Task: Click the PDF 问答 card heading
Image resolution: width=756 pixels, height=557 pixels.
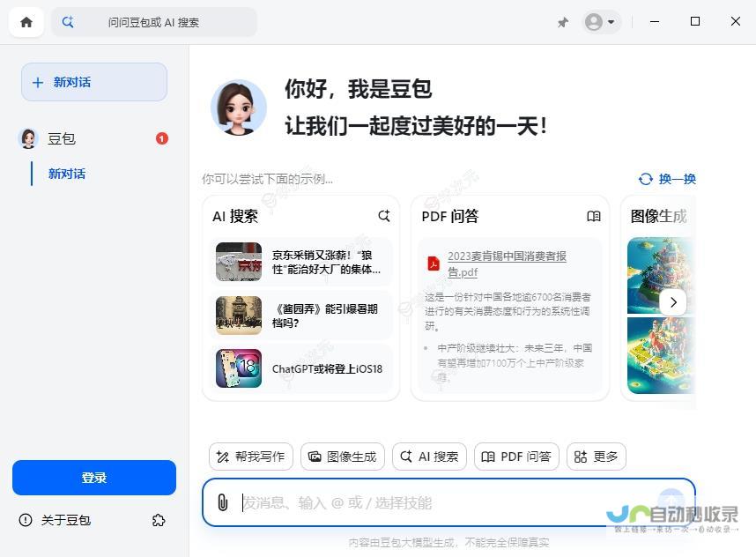Action: [450, 216]
